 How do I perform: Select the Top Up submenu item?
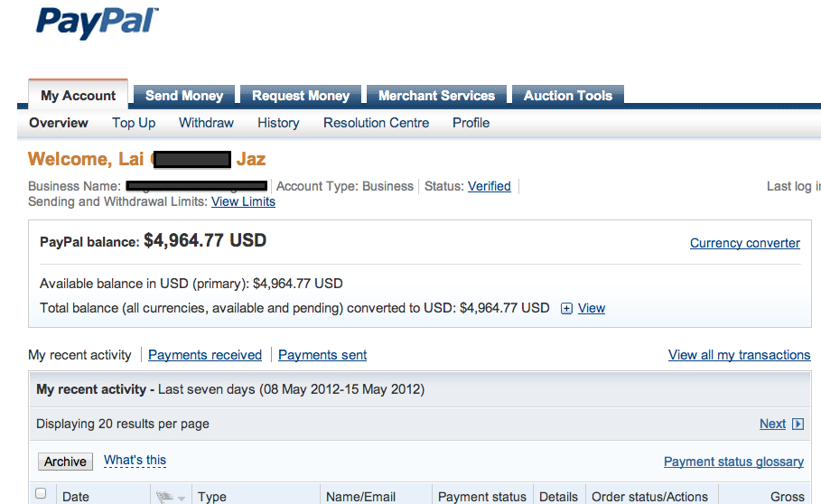[x=134, y=123]
